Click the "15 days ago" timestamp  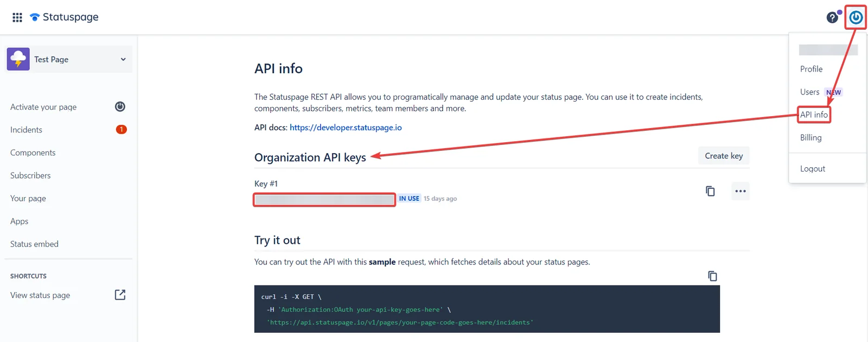click(x=440, y=199)
